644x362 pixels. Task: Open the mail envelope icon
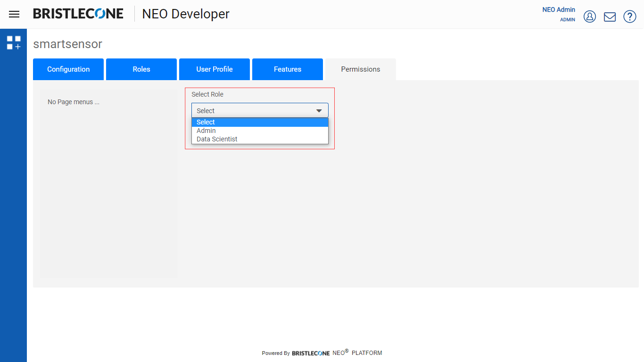pos(610,16)
